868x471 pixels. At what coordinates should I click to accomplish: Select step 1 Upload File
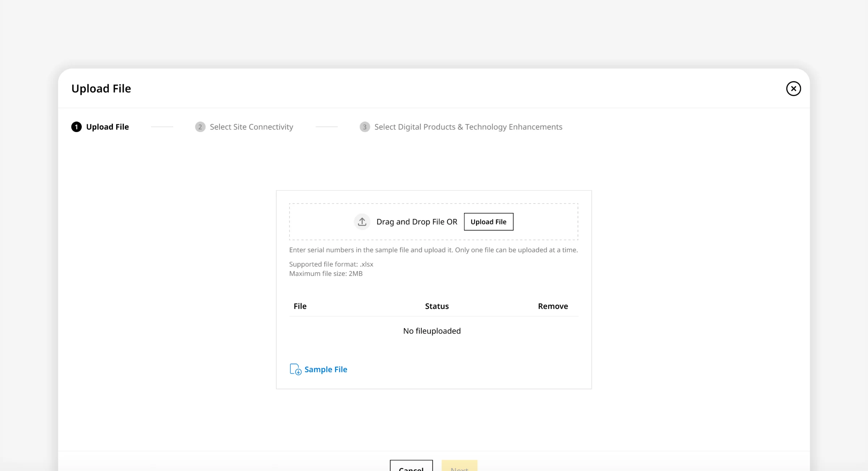point(100,127)
